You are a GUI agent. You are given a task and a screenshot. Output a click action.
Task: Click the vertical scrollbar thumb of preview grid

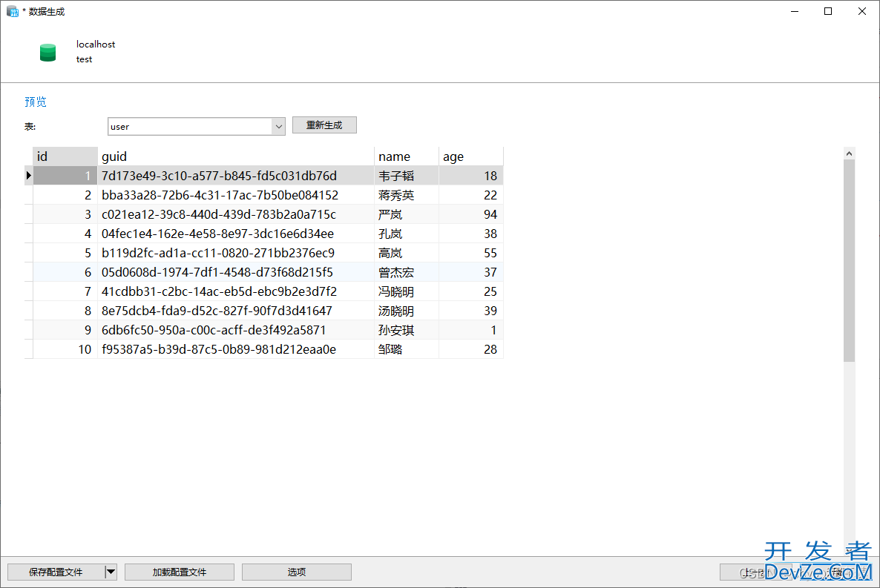tap(849, 261)
